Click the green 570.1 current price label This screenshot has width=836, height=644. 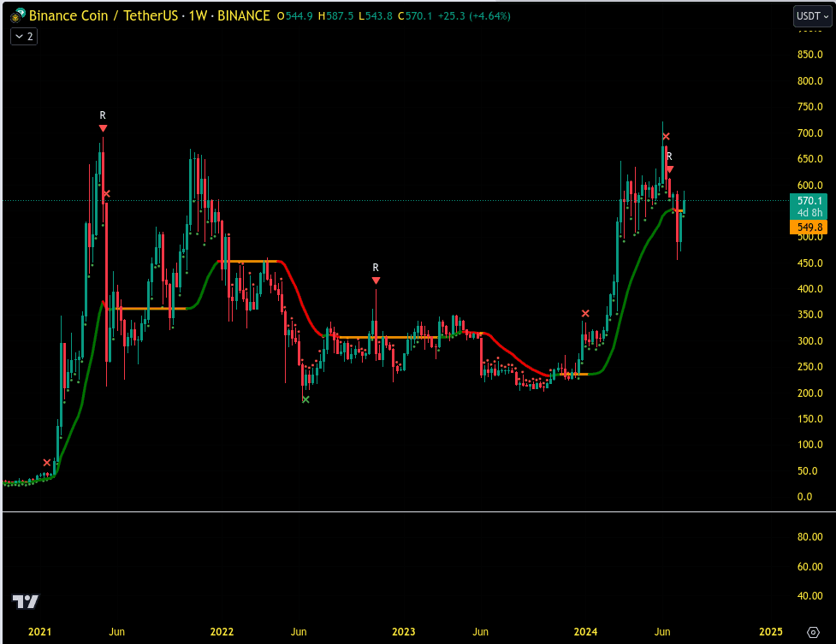(x=809, y=206)
